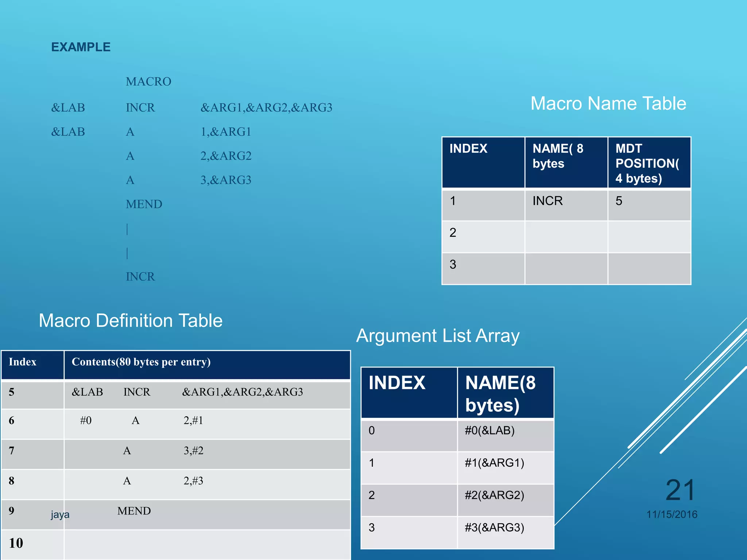Click MEND in MDT row 9
747x560 pixels.
coord(134,511)
